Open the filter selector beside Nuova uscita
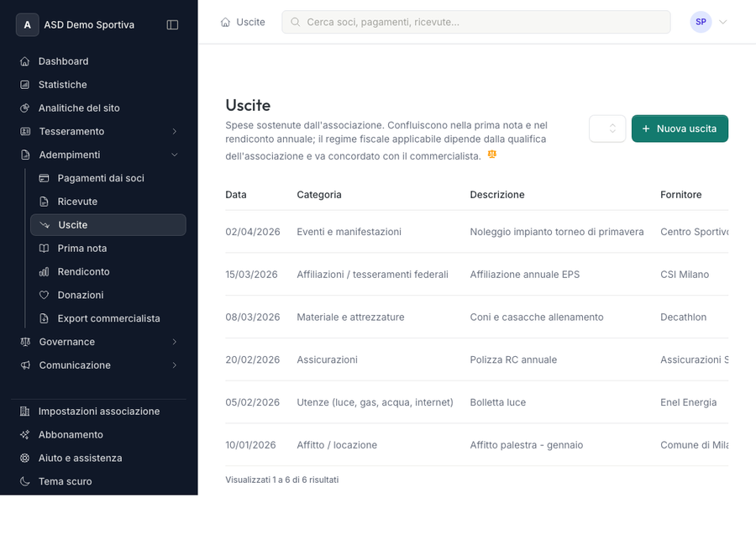Screen dimensions: 756x535 (x=607, y=129)
